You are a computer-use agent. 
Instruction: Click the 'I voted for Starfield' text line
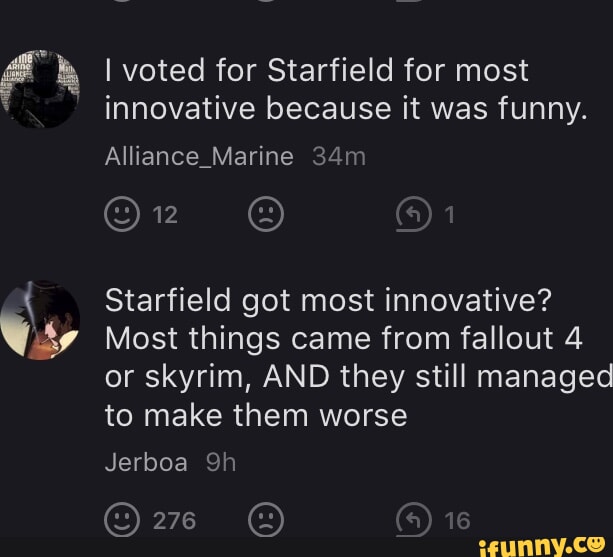coord(316,71)
